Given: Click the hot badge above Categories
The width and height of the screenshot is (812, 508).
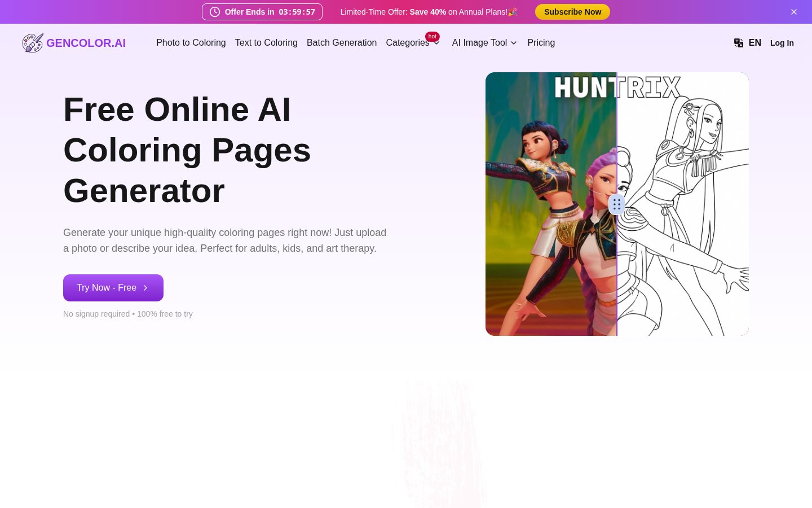Looking at the screenshot, I should (x=433, y=37).
